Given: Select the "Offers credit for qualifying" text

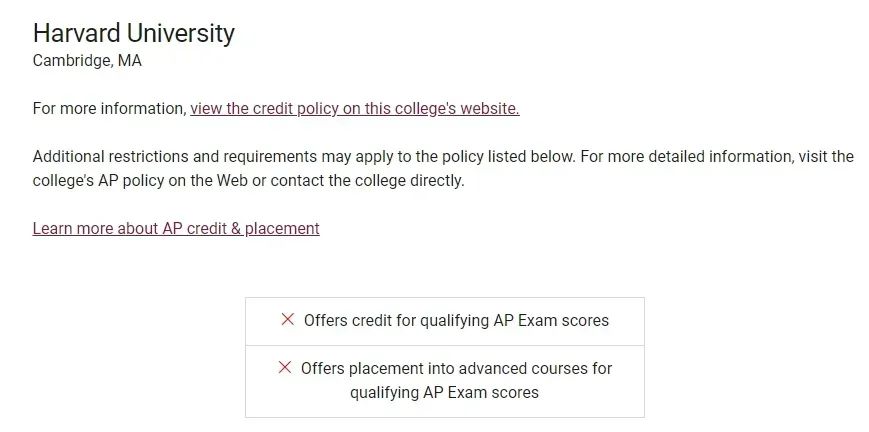Looking at the screenshot, I should click(x=396, y=320).
